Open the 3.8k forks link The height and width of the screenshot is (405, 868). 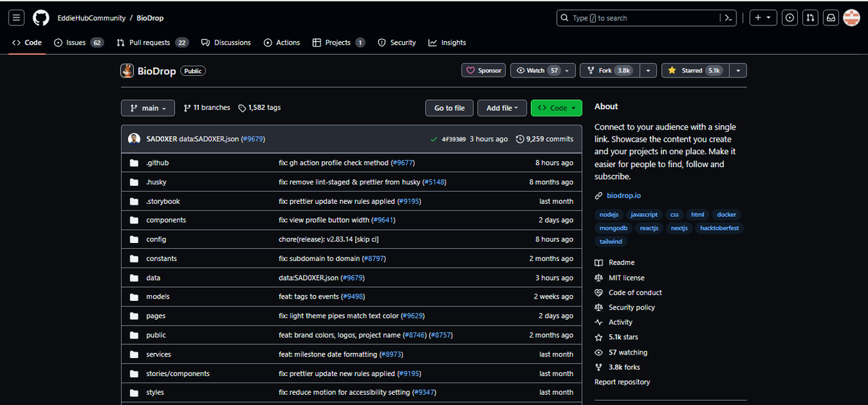(617, 367)
